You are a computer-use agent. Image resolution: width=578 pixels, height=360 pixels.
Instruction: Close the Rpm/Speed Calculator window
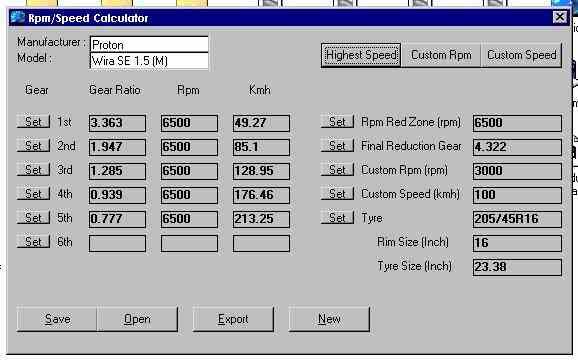coord(560,17)
